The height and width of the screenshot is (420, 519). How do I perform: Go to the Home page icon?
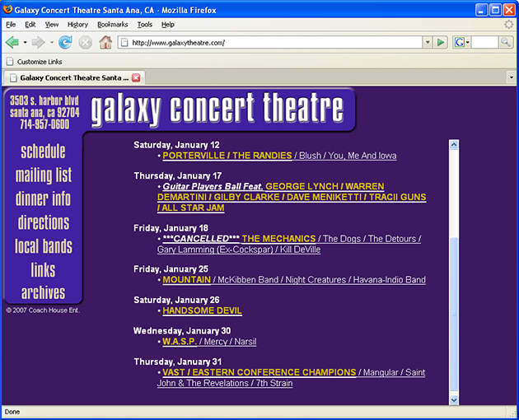click(105, 42)
